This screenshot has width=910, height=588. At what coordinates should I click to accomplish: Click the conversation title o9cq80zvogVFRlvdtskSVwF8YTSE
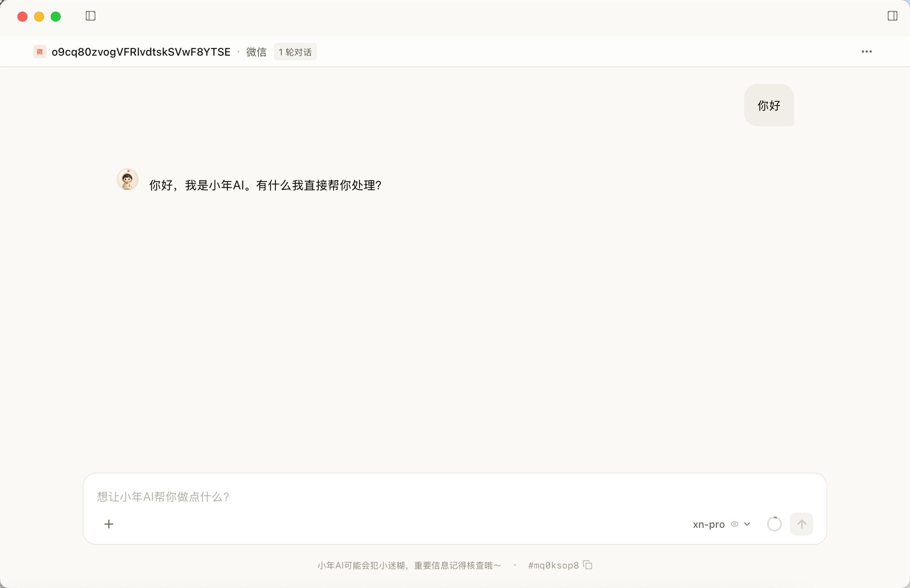(x=141, y=52)
